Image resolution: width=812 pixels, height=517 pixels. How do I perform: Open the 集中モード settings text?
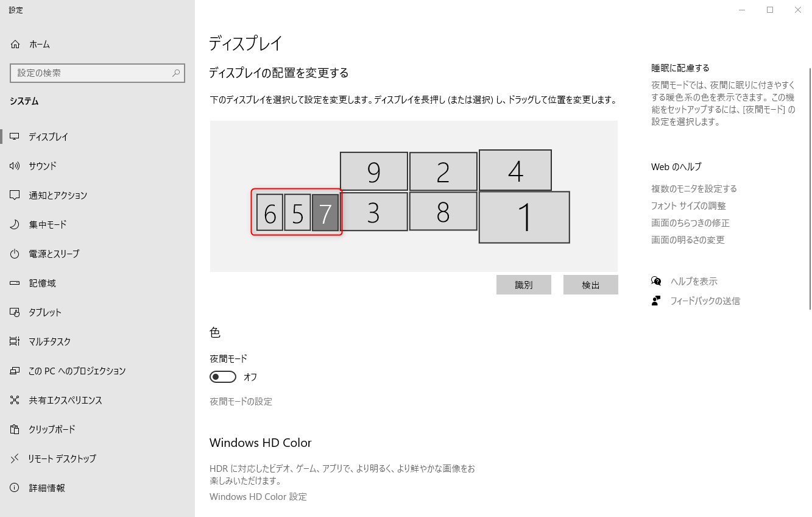tap(48, 225)
